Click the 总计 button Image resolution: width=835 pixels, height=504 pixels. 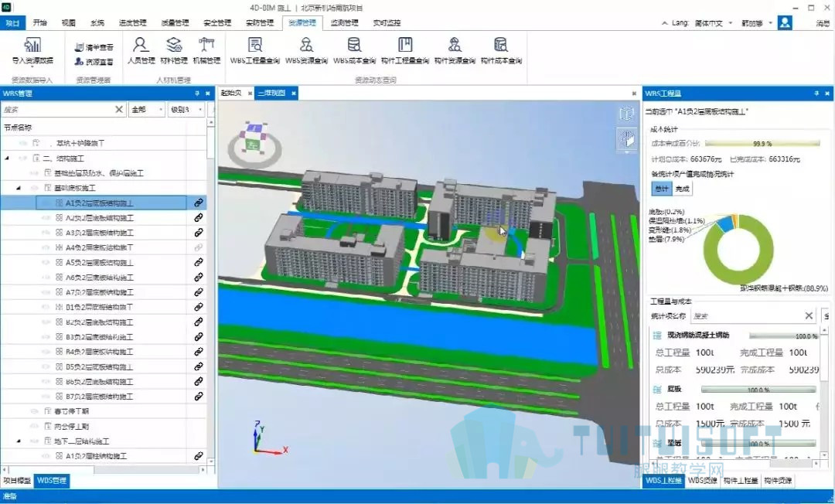point(661,189)
